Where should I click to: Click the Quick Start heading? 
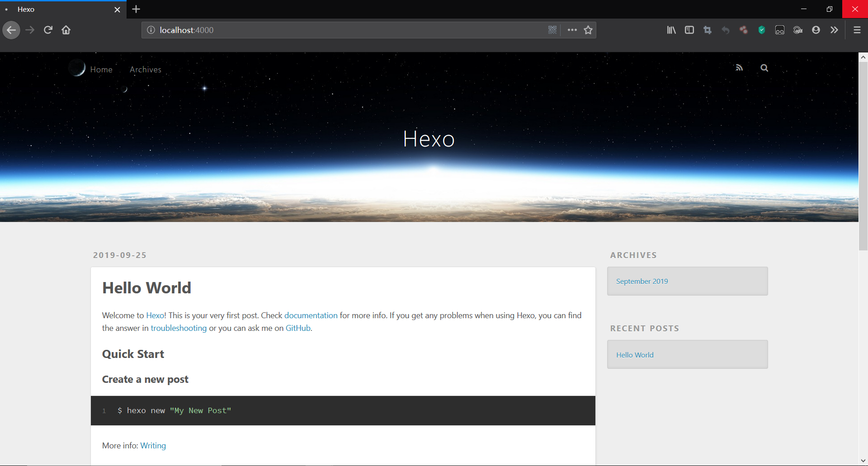pyautogui.click(x=133, y=354)
